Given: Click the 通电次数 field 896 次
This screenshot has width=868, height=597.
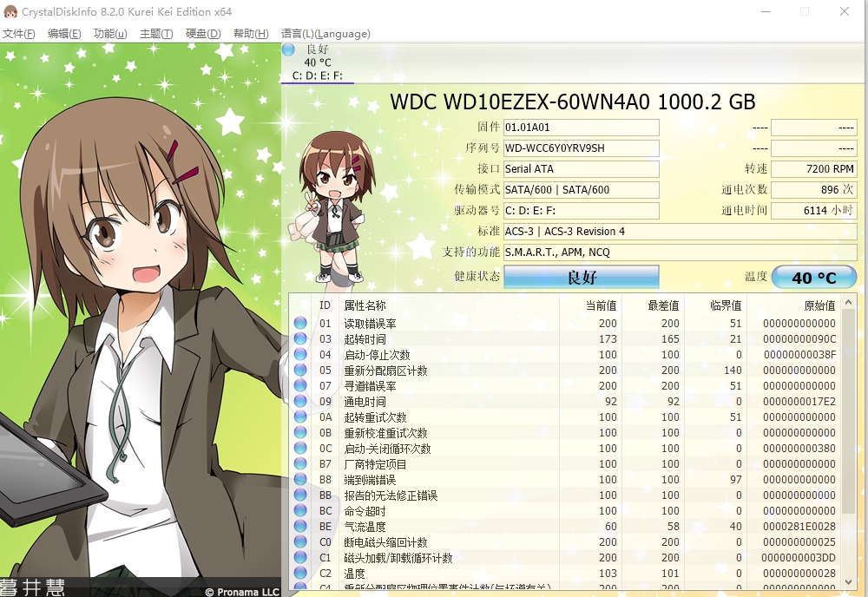Looking at the screenshot, I should pyautogui.click(x=814, y=190).
